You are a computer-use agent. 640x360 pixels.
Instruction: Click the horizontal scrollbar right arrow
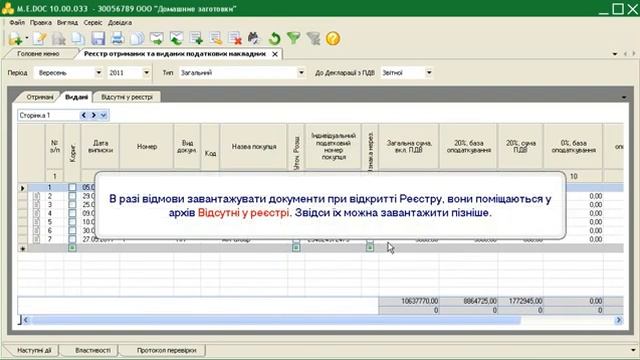(x=619, y=320)
